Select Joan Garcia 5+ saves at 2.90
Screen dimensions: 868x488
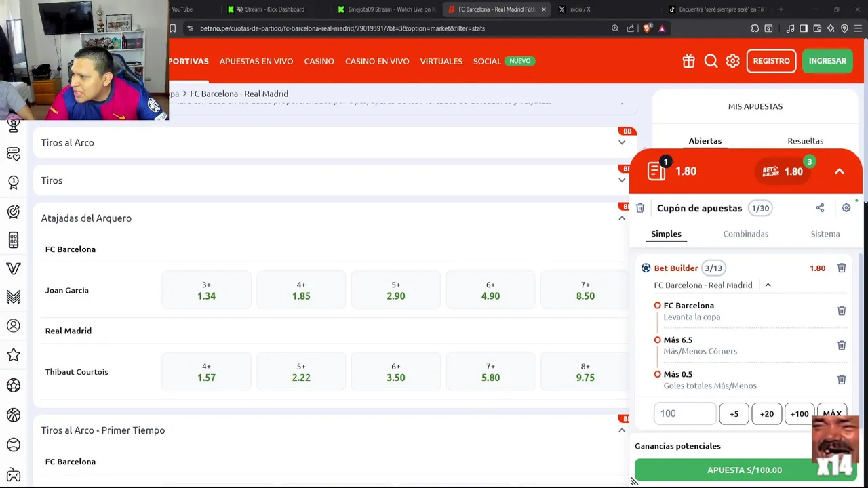click(x=396, y=291)
